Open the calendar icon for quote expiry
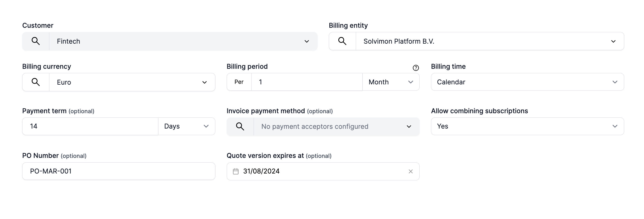Viewport: 644px width, 219px height. point(236,171)
